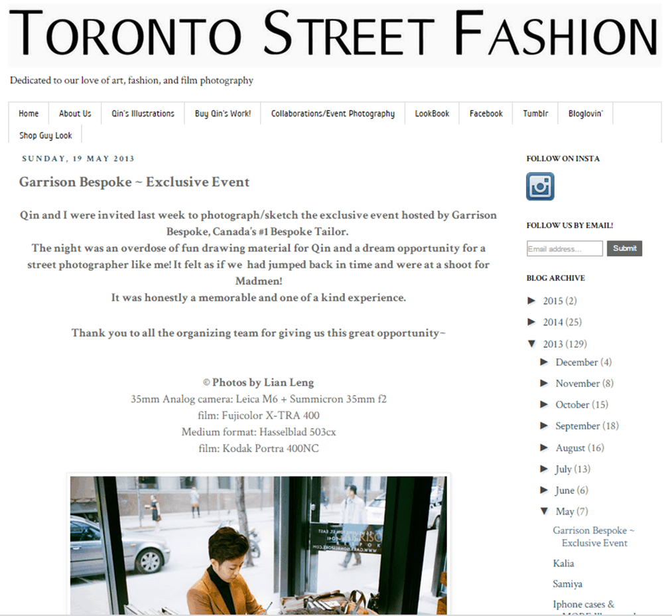This screenshot has height=616, width=672.
Task: Go to the Home tab
Action: 29,114
